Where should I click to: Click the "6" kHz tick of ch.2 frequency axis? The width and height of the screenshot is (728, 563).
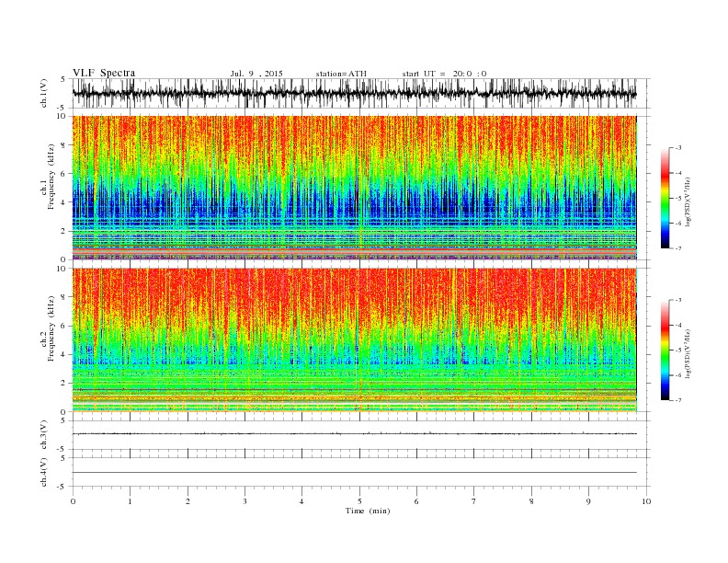click(63, 326)
